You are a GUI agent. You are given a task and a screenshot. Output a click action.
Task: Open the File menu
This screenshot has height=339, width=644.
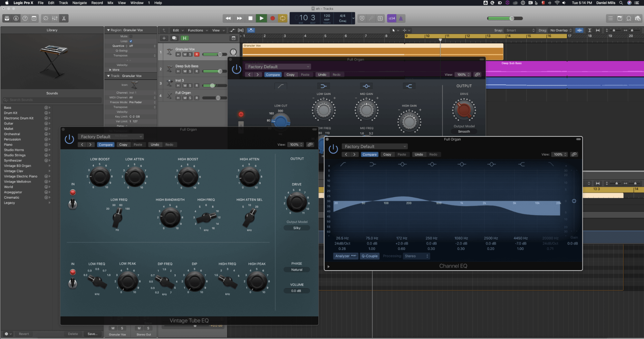pos(41,3)
